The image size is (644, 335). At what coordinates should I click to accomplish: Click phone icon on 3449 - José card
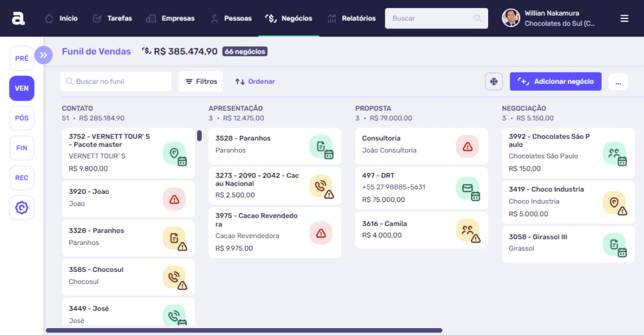[175, 315]
